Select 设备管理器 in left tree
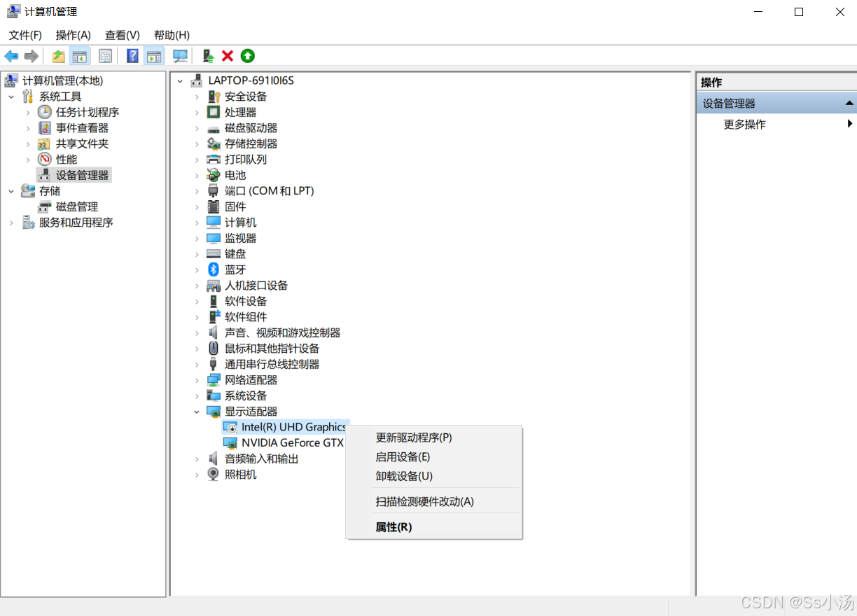857x616 pixels. coord(83,175)
